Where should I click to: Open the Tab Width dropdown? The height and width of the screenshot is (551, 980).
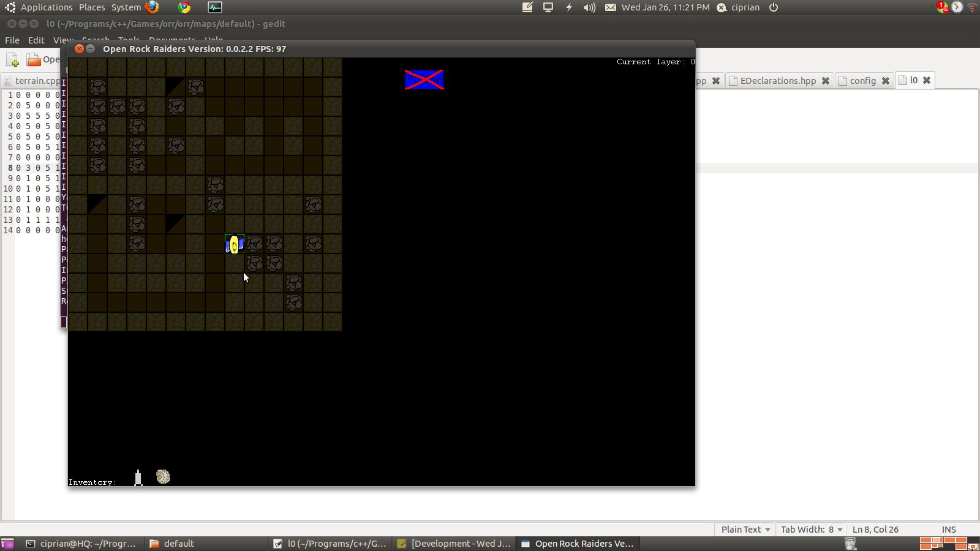[812, 530]
